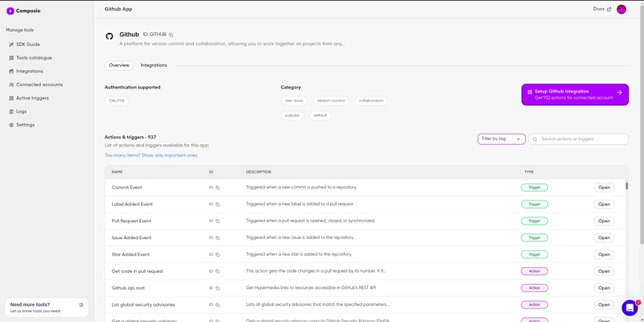Click the GitHub octocat logo
Viewport: 644px width, 322px height.
click(109, 36)
